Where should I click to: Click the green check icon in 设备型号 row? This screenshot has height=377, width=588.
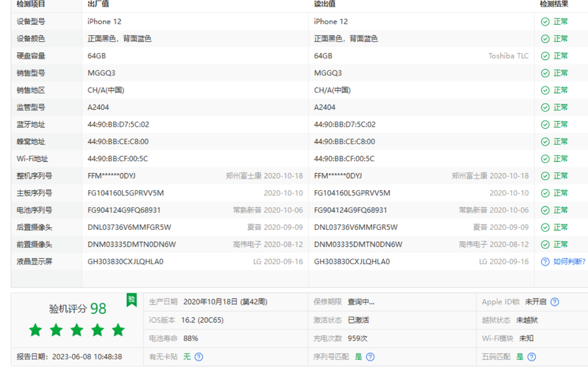click(546, 22)
